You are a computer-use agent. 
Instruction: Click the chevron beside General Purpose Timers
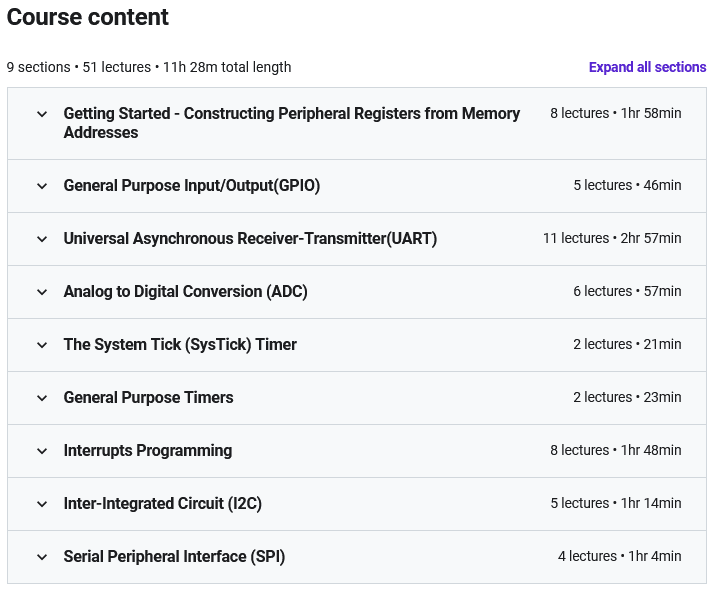point(42,398)
